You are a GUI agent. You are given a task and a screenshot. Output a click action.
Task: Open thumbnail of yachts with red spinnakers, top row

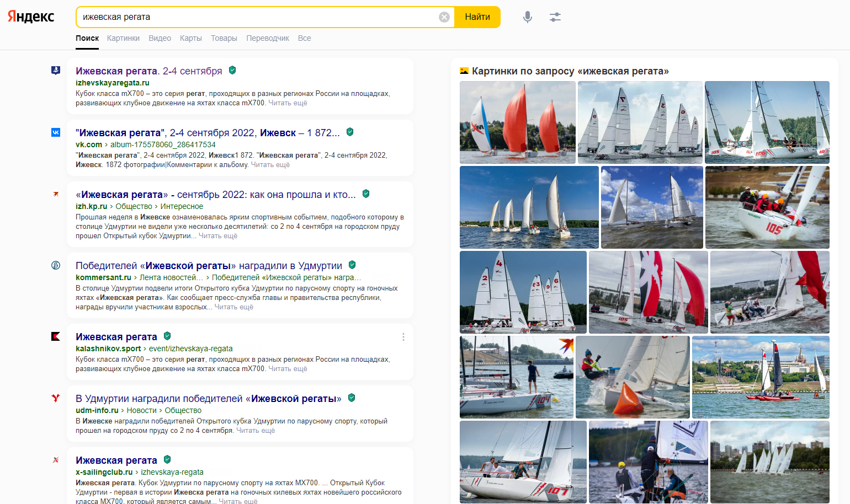click(x=518, y=122)
